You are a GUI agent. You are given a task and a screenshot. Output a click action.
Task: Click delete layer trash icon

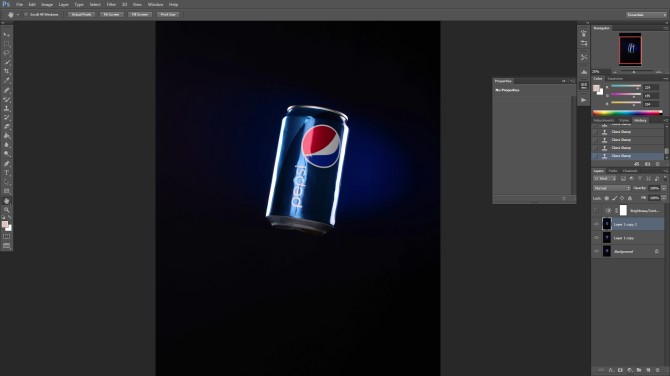(x=657, y=370)
